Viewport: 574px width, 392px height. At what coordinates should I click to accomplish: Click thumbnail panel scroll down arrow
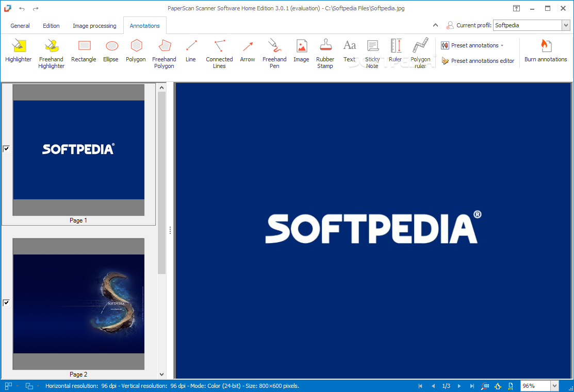[x=161, y=374]
